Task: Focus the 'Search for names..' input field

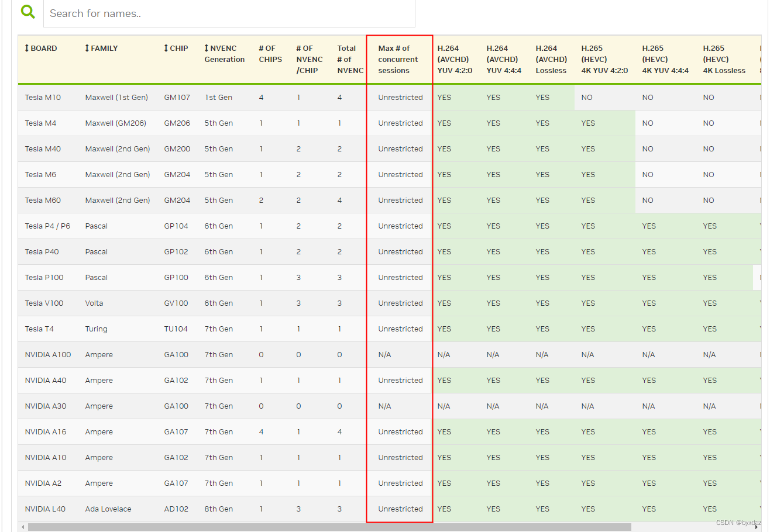Action: point(229,13)
